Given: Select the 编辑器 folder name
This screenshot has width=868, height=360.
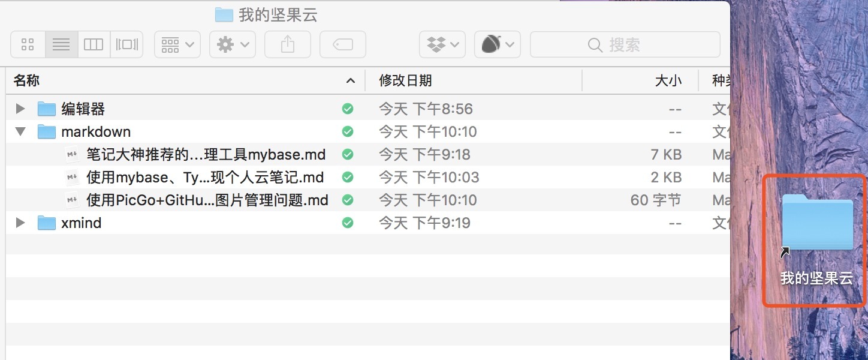Looking at the screenshot, I should click(x=83, y=109).
